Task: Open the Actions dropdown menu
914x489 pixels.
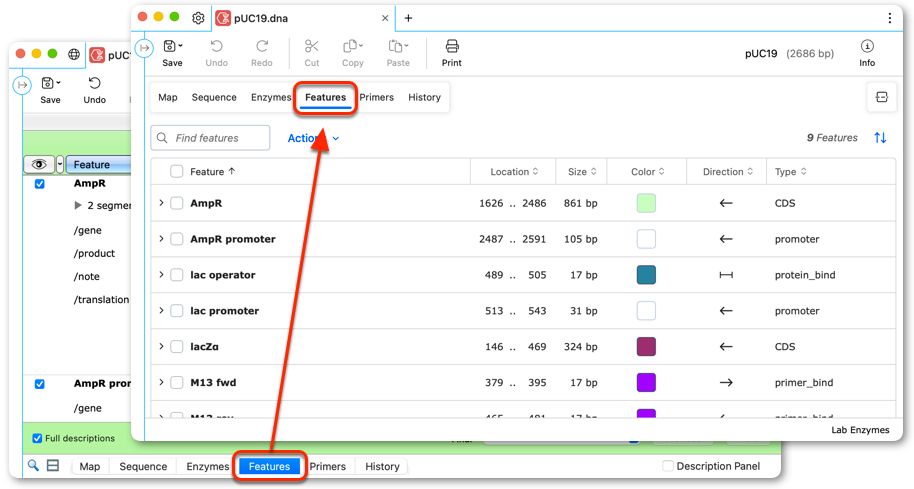Action: pyautogui.click(x=313, y=138)
